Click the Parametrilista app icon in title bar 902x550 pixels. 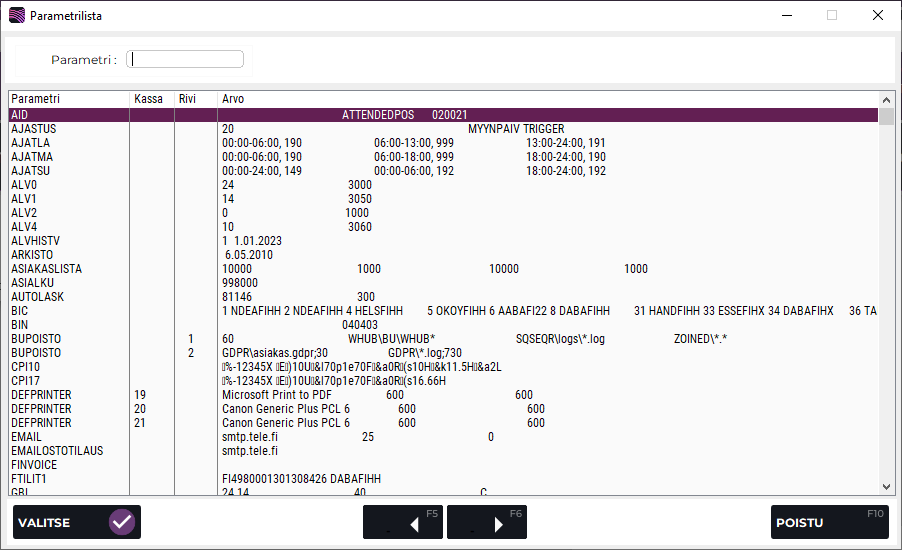click(16, 16)
